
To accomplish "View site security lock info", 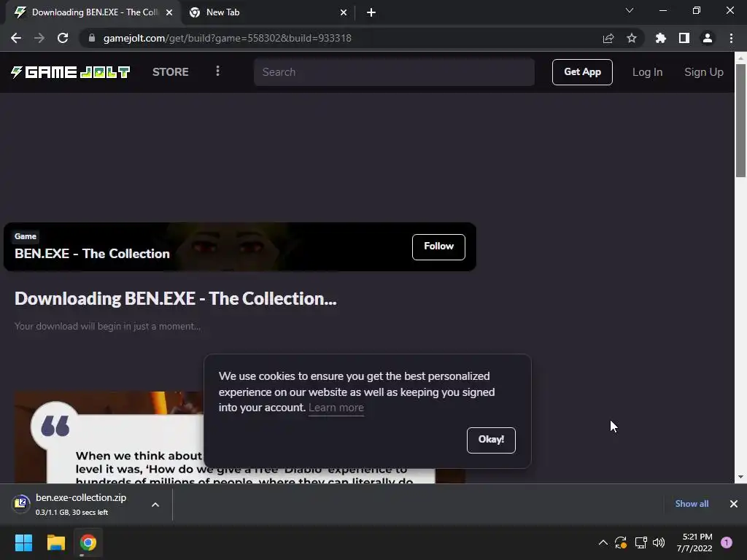I will (x=92, y=38).
